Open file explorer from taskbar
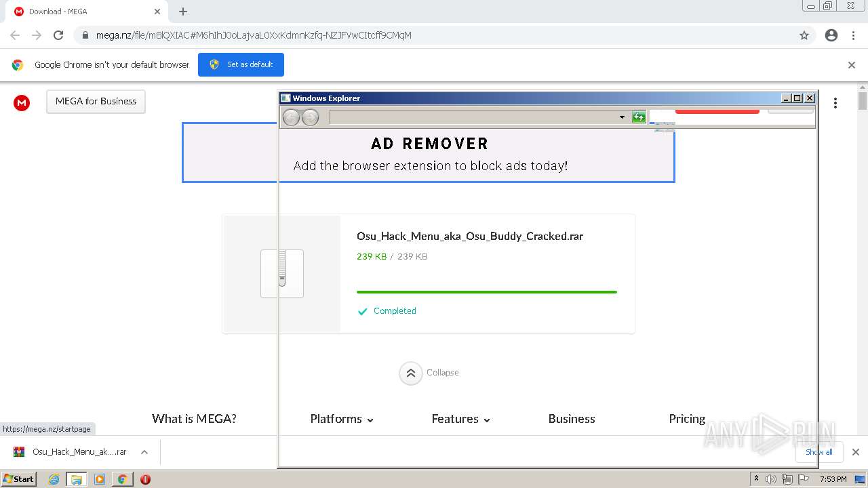This screenshot has width=868, height=488. tap(77, 479)
